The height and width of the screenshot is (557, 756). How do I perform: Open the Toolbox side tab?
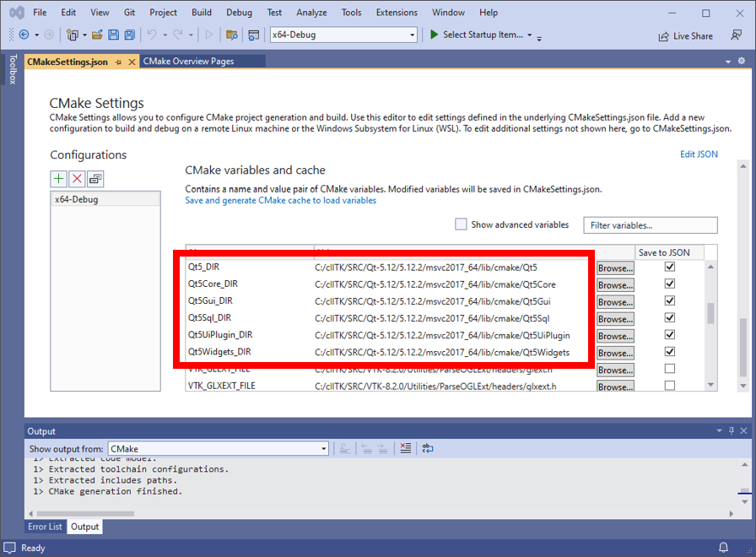(13, 69)
